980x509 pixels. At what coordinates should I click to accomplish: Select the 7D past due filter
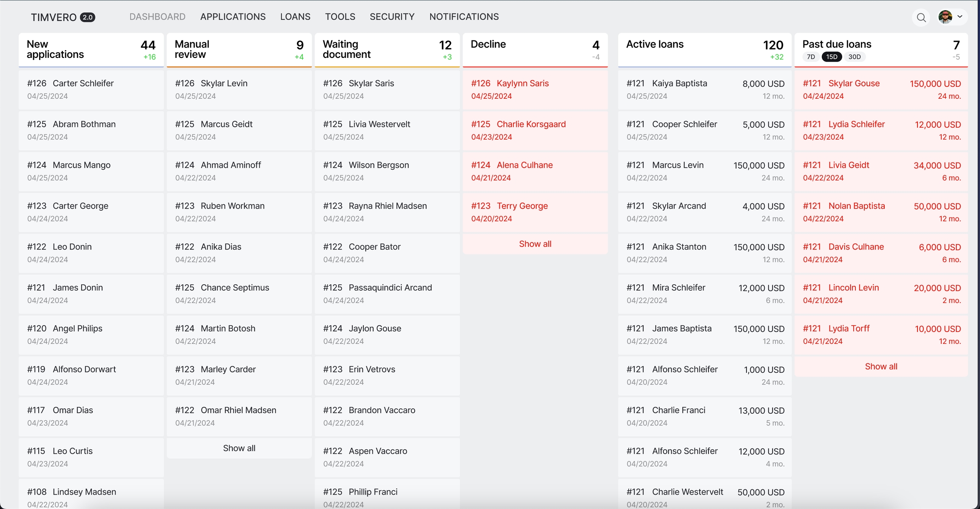point(811,57)
